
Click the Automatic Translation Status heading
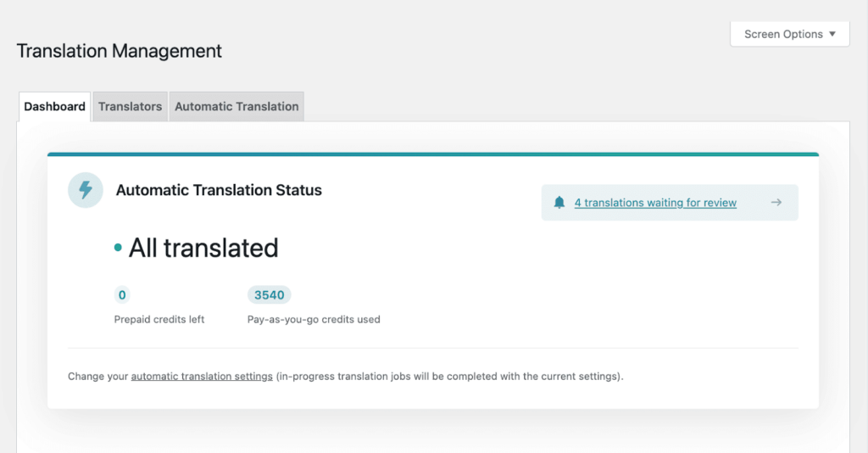[219, 190]
